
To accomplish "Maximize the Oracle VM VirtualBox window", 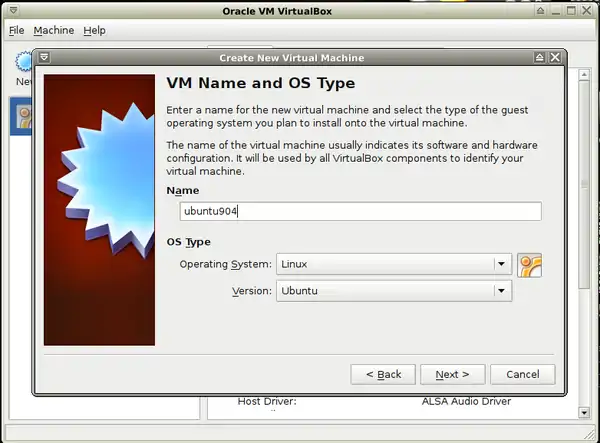I will point(572,9).
